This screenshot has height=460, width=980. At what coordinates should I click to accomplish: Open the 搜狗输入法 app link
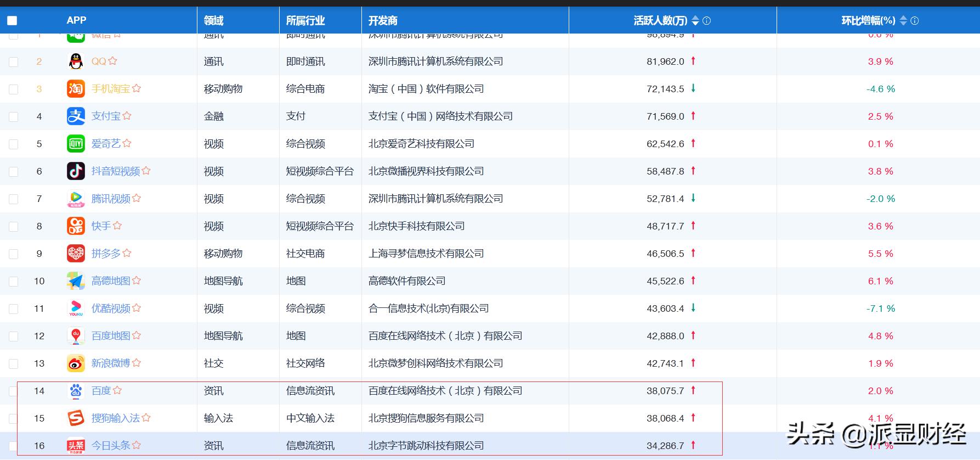click(116, 418)
